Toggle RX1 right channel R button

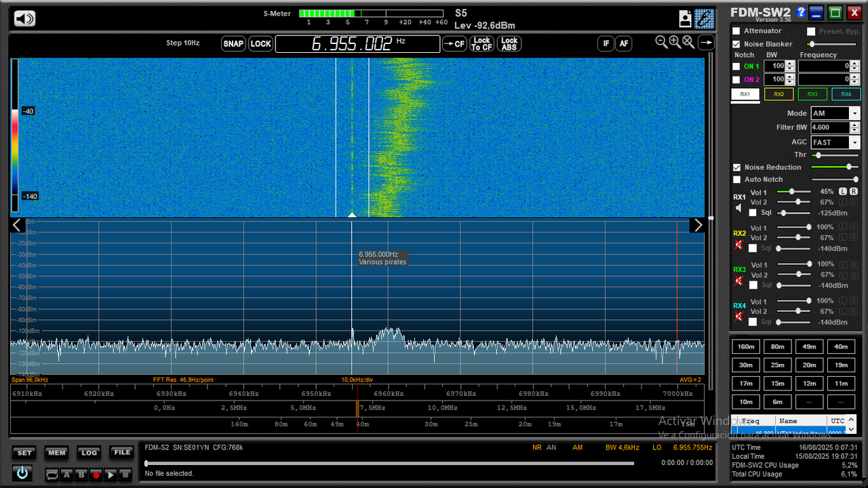coord(854,192)
